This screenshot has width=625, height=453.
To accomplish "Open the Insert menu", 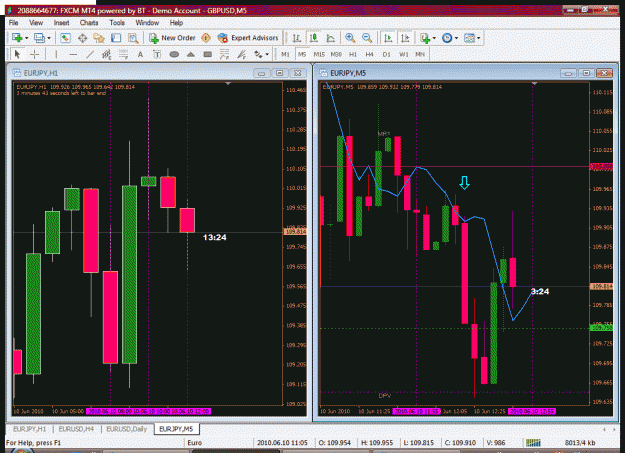I will tap(61, 23).
